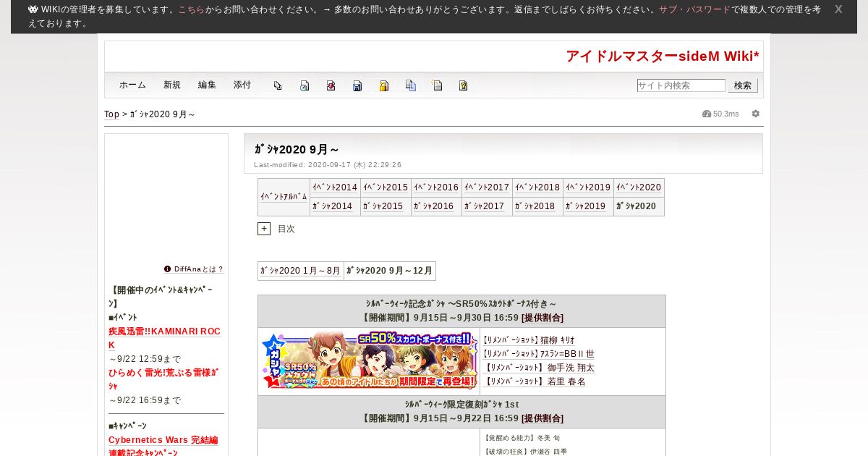
Task: Click the copy page icon in toolbar
Action: [x=278, y=85]
